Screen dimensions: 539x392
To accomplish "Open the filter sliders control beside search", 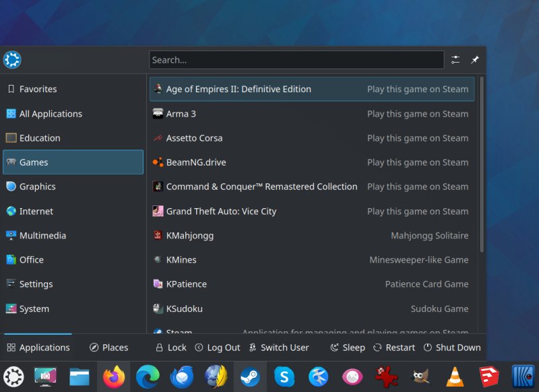I will pyautogui.click(x=455, y=59).
